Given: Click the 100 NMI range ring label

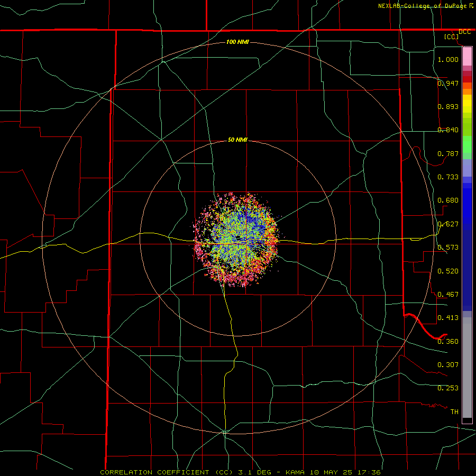Looking at the screenshot, I should 237,42.
